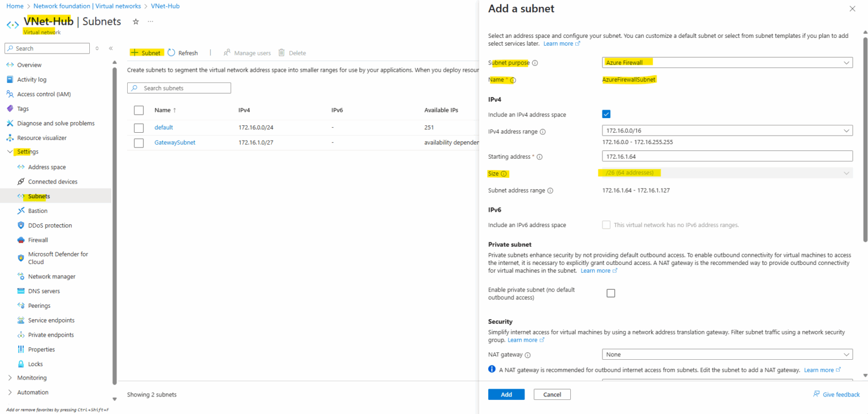Viewport: 868px width, 414px height.
Task: Check the GatewaySubnet row checkbox
Action: click(138, 143)
